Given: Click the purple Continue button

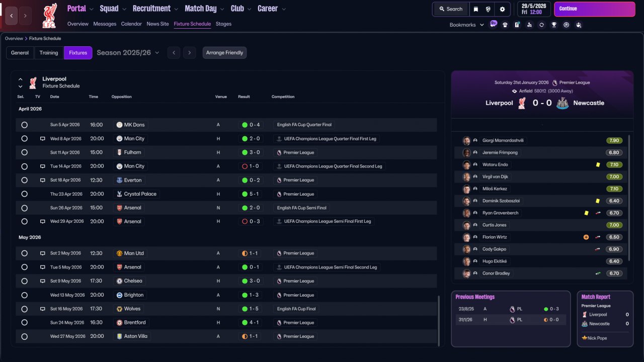Looking at the screenshot, I should coord(595,9).
